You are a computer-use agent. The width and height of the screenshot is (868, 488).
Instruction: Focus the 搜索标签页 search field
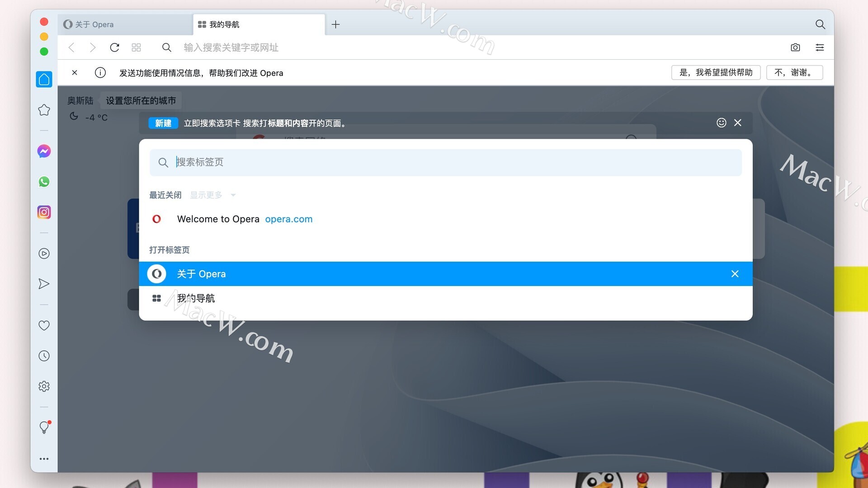[x=445, y=163]
